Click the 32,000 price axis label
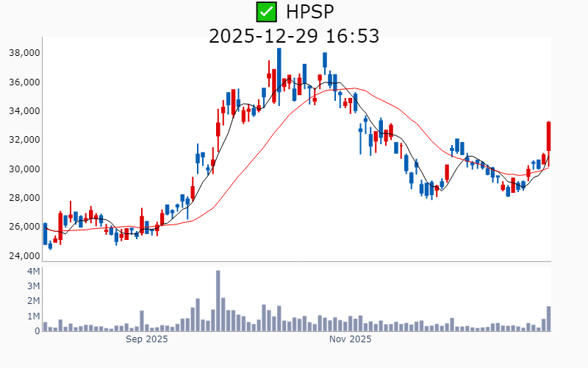588x368 pixels. point(24,140)
